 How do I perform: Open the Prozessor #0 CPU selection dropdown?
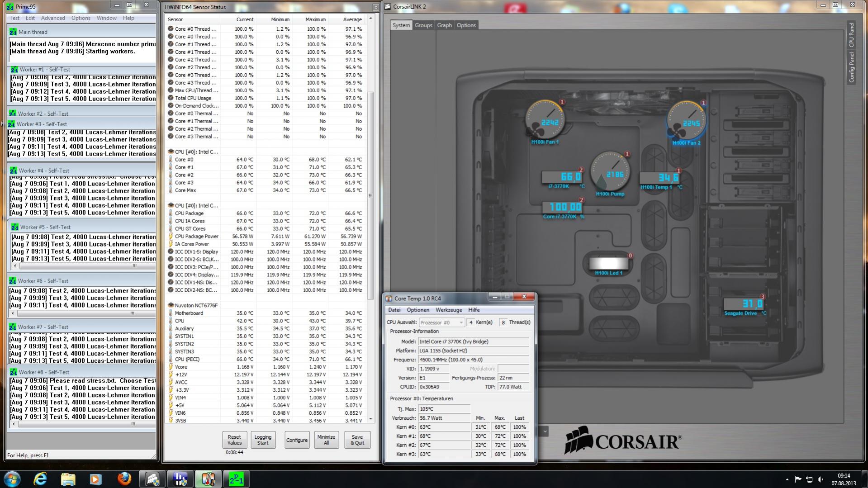441,322
